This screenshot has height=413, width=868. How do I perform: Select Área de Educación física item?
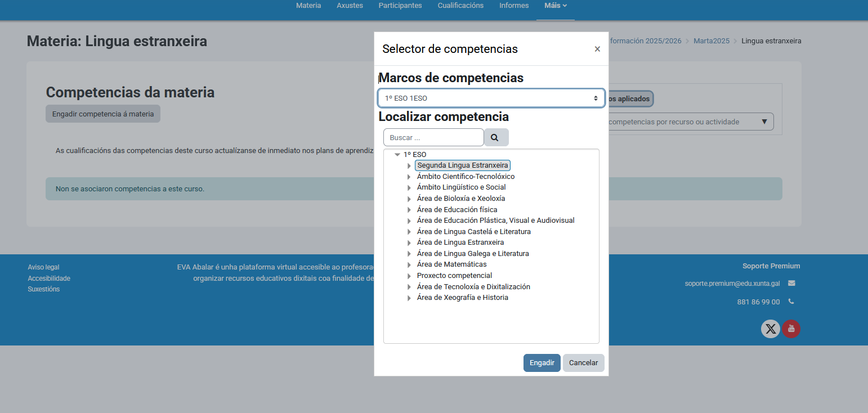pyautogui.click(x=457, y=210)
